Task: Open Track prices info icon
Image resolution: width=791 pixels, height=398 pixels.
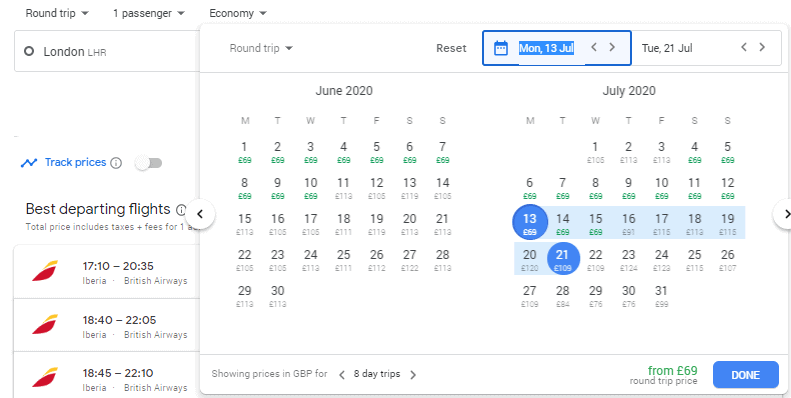Action: (116, 163)
